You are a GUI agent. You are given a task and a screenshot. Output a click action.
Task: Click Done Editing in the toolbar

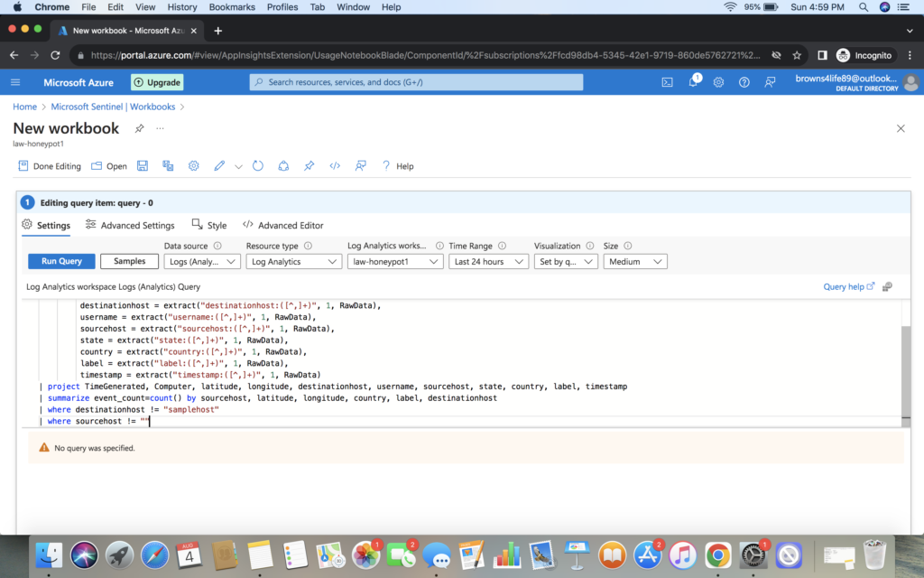[x=50, y=166]
